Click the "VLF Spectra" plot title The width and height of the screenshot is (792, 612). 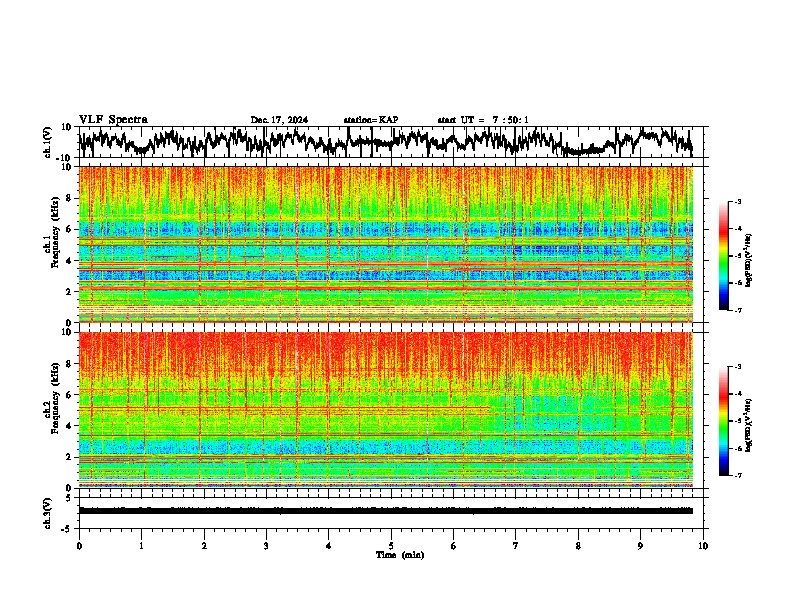113,120
